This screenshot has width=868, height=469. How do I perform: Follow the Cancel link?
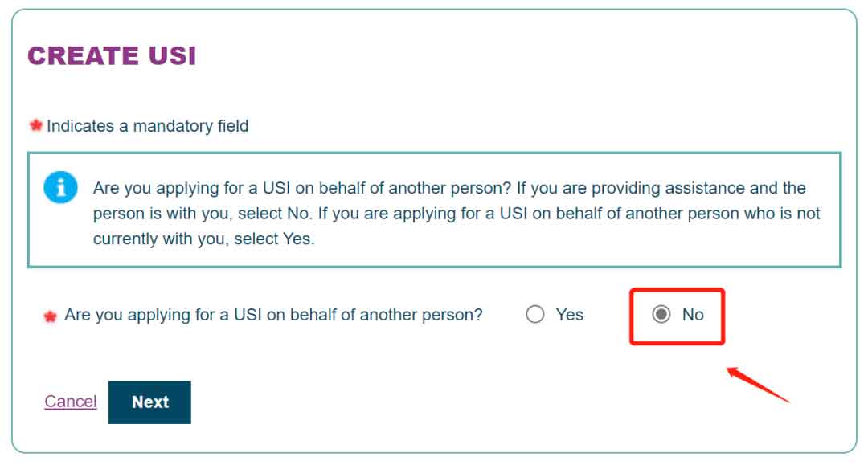[71, 401]
